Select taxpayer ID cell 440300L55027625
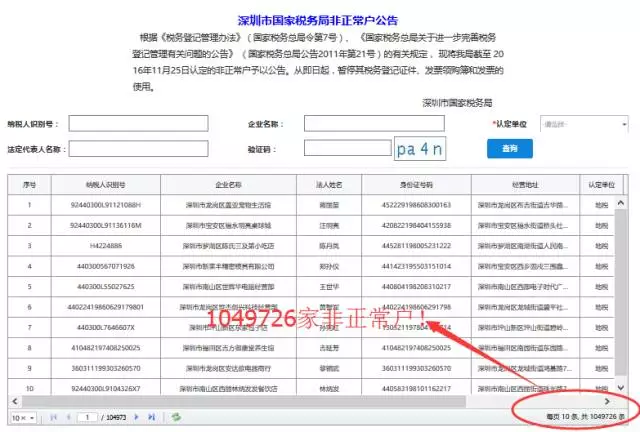640x432 pixels. [106, 287]
